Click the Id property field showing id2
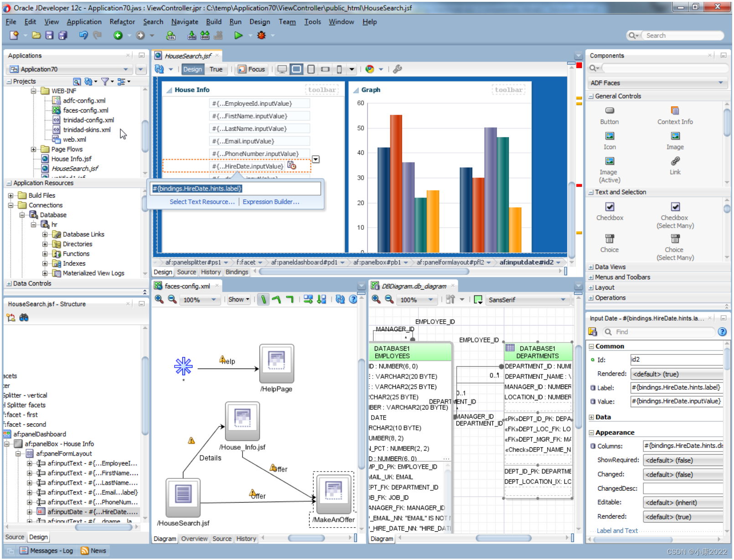734x560 pixels. click(677, 359)
